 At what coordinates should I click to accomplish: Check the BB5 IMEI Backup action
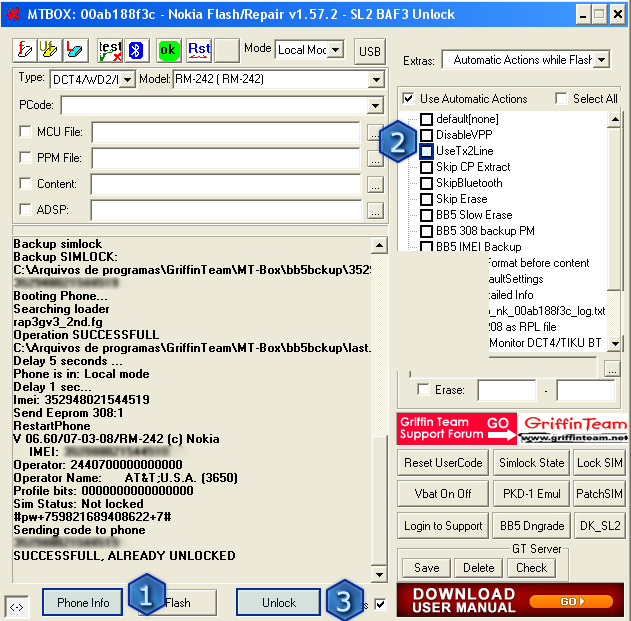click(x=426, y=246)
